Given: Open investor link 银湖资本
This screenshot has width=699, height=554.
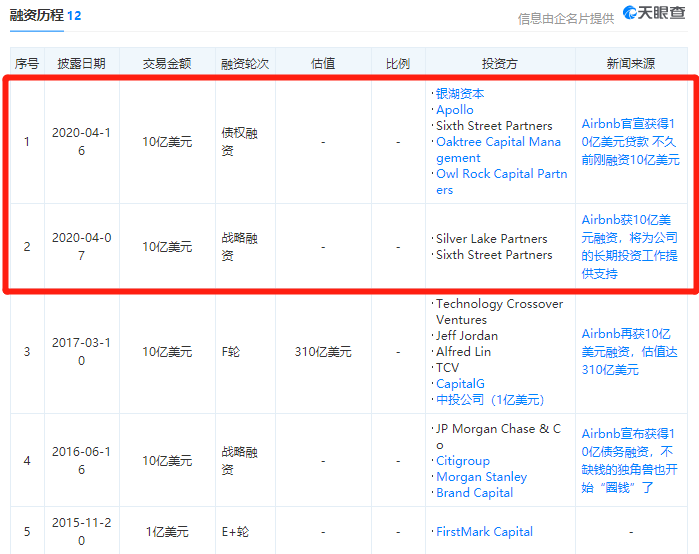Looking at the screenshot, I should click(x=460, y=94).
